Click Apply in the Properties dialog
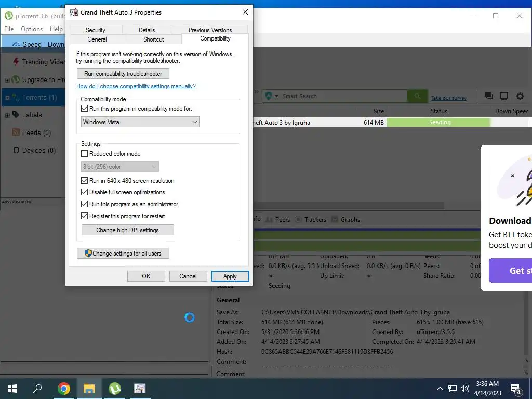 point(230,276)
